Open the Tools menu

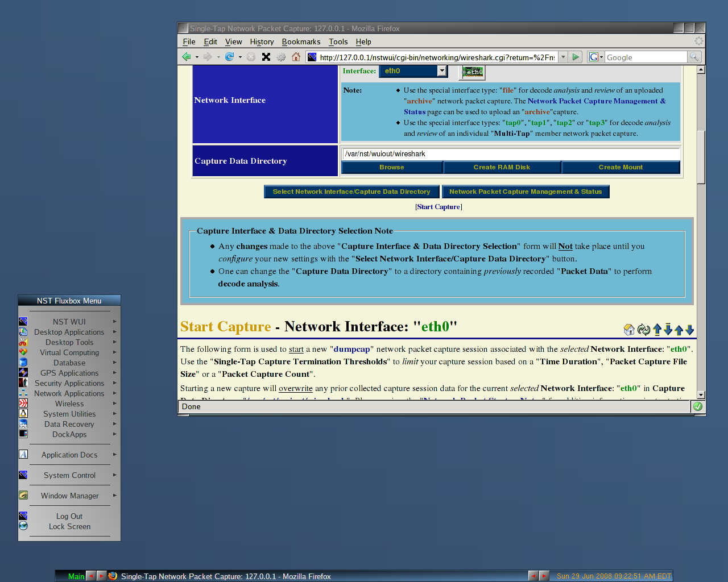pos(338,41)
